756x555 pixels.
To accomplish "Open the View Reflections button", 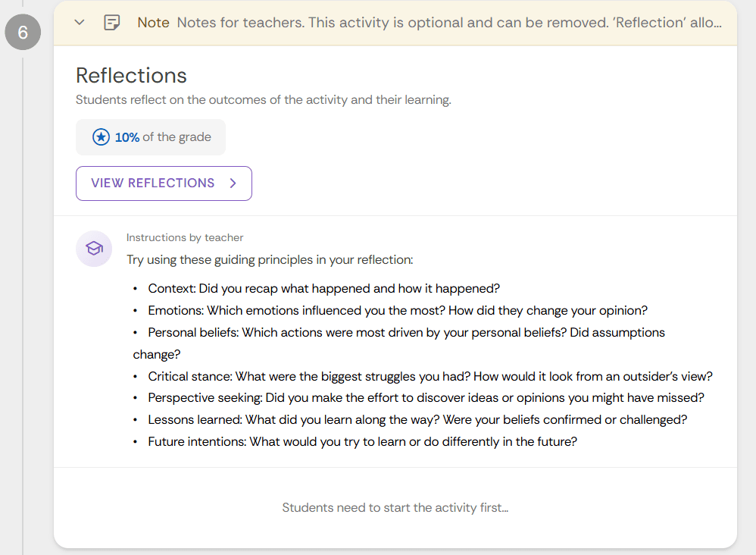I will pos(164,183).
